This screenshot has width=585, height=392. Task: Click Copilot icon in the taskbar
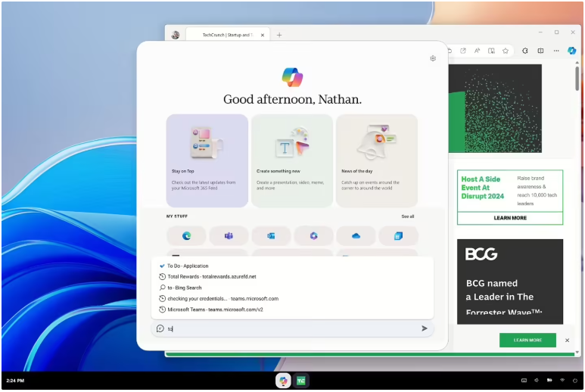click(284, 381)
